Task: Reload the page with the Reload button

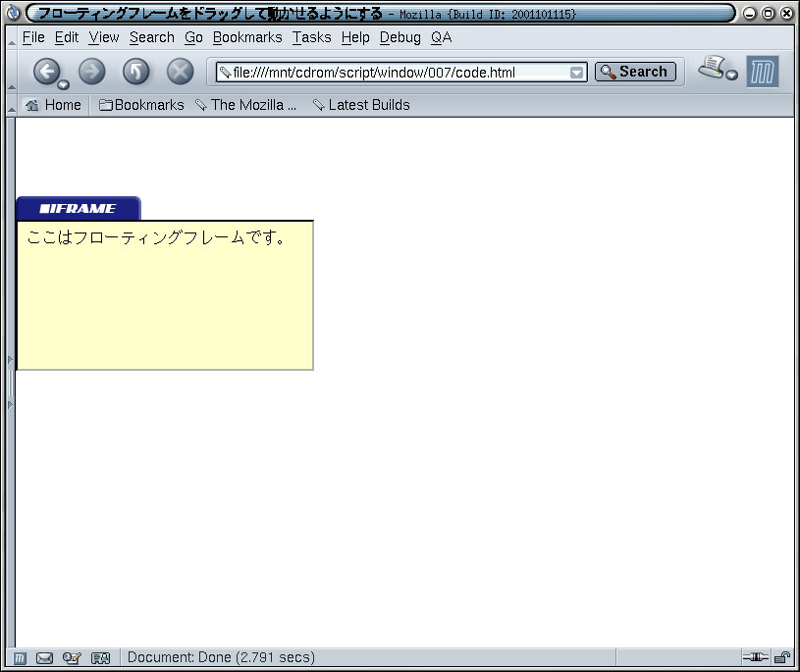Action: 136,71
